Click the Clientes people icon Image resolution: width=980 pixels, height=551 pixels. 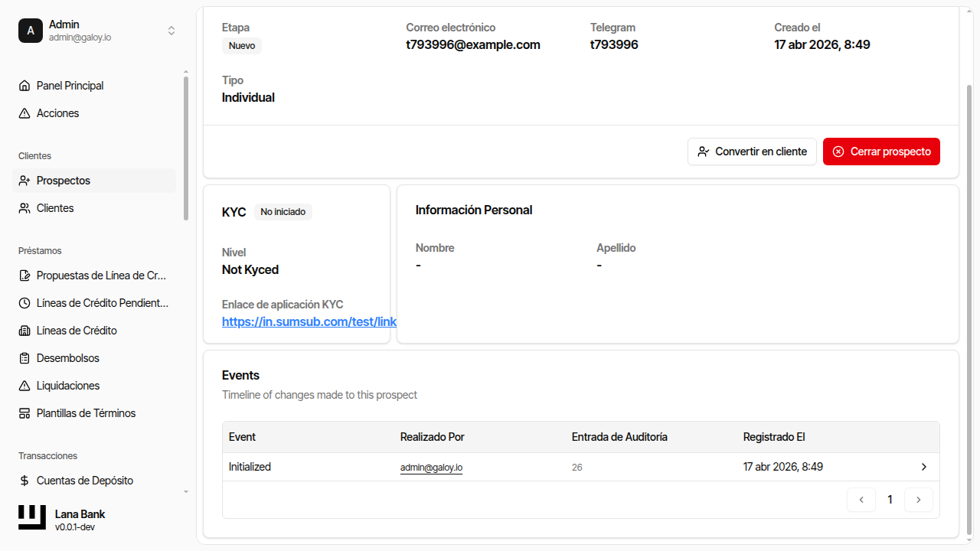click(x=24, y=207)
